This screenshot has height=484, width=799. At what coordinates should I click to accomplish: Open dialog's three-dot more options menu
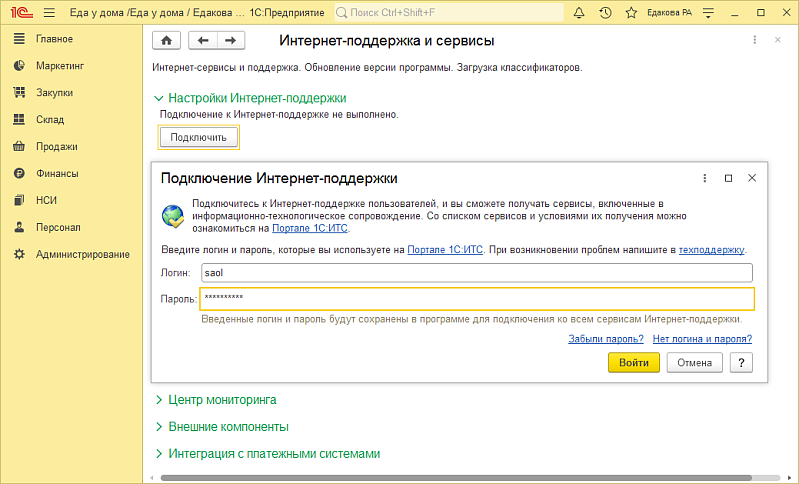click(x=705, y=178)
